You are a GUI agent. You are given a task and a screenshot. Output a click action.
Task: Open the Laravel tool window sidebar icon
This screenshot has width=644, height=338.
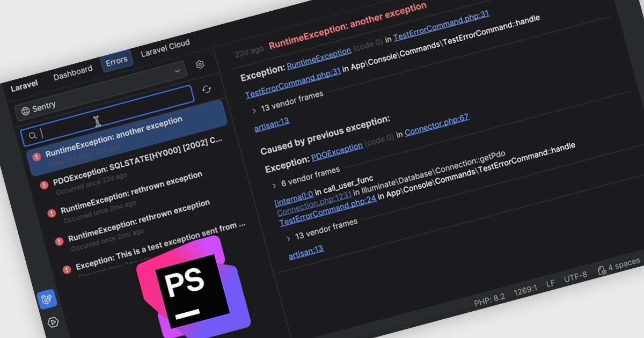click(47, 299)
